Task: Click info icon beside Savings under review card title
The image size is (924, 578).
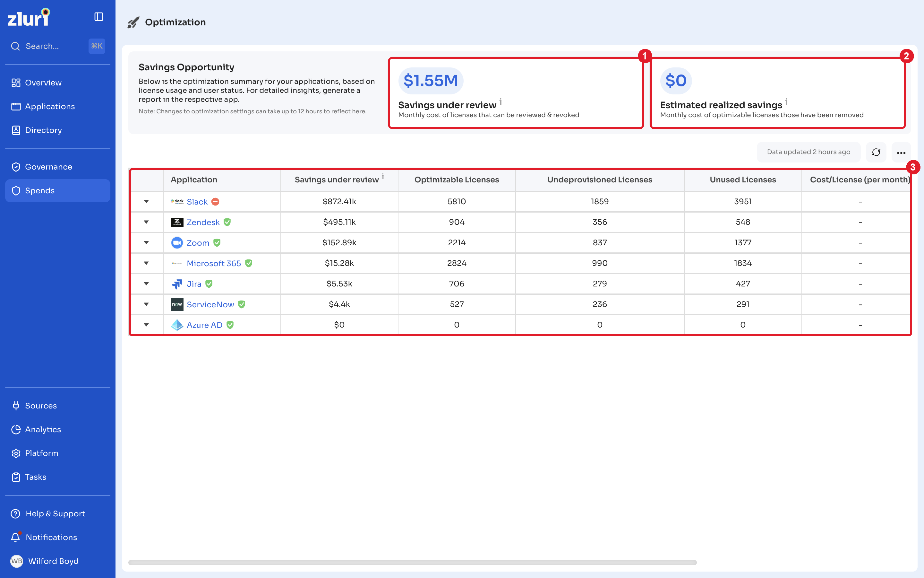Action: coord(501,102)
